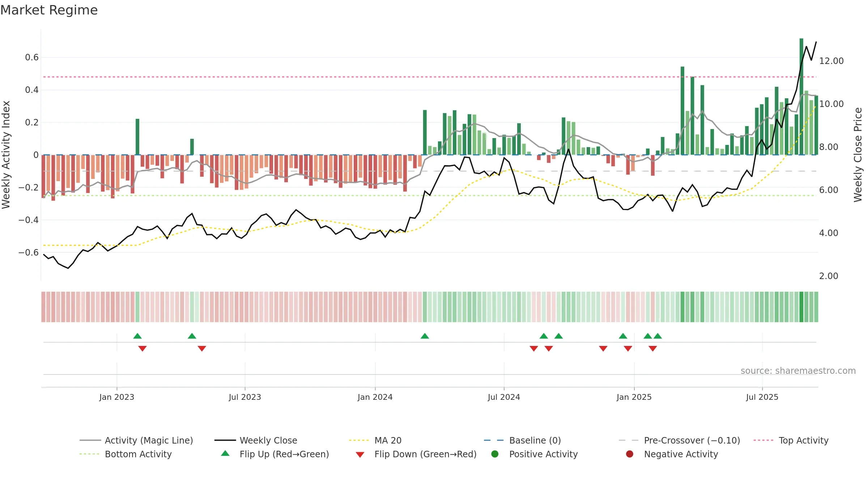This screenshot has width=868, height=488.
Task: Click the red Flip Down legend triangle
Action: pos(360,455)
